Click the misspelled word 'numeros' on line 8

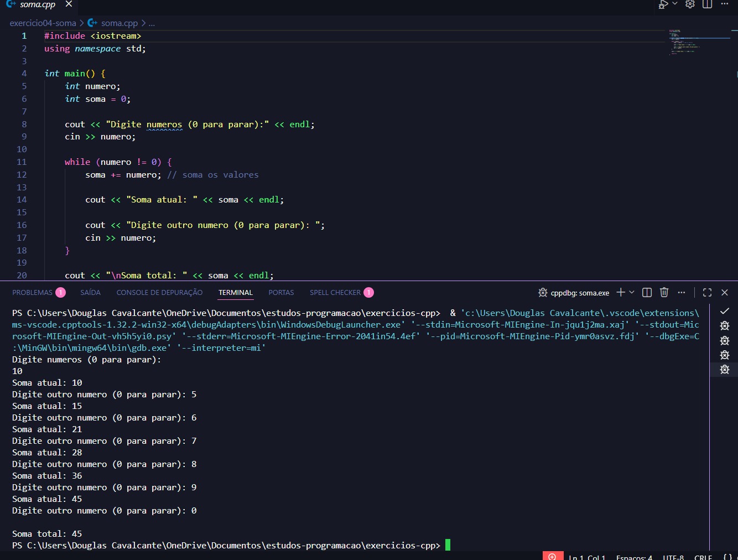tap(164, 125)
